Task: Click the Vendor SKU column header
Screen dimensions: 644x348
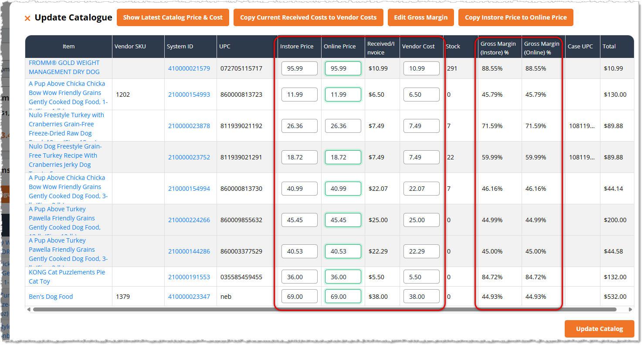Action: 138,47
